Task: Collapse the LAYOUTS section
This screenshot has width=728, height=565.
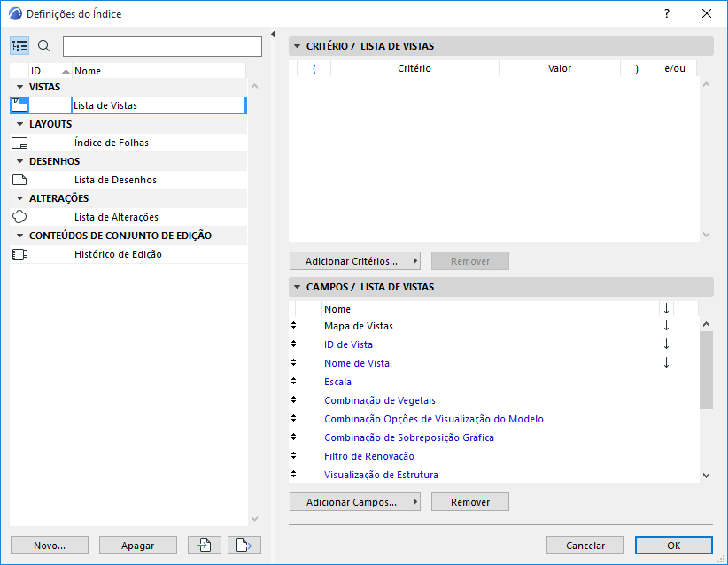Action: click(19, 123)
